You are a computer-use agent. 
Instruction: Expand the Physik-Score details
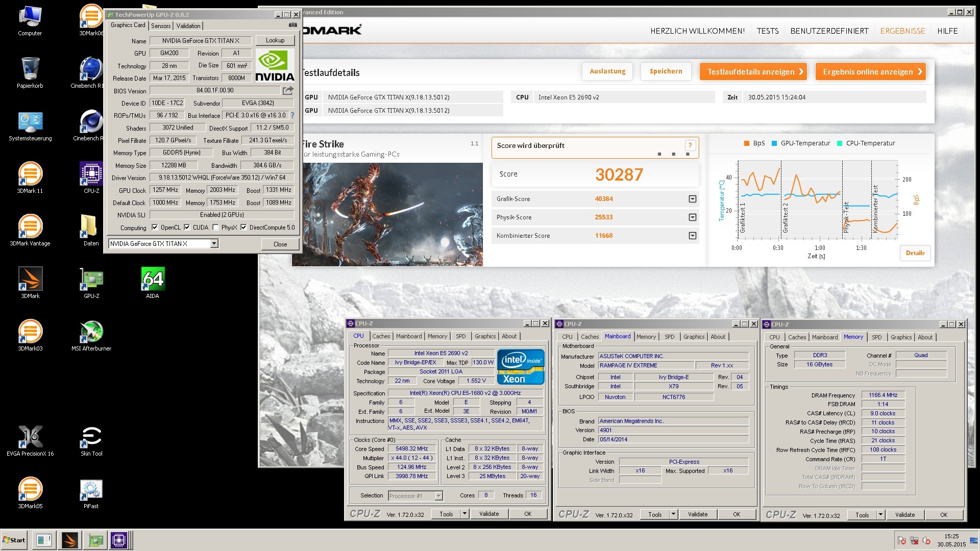(x=693, y=217)
